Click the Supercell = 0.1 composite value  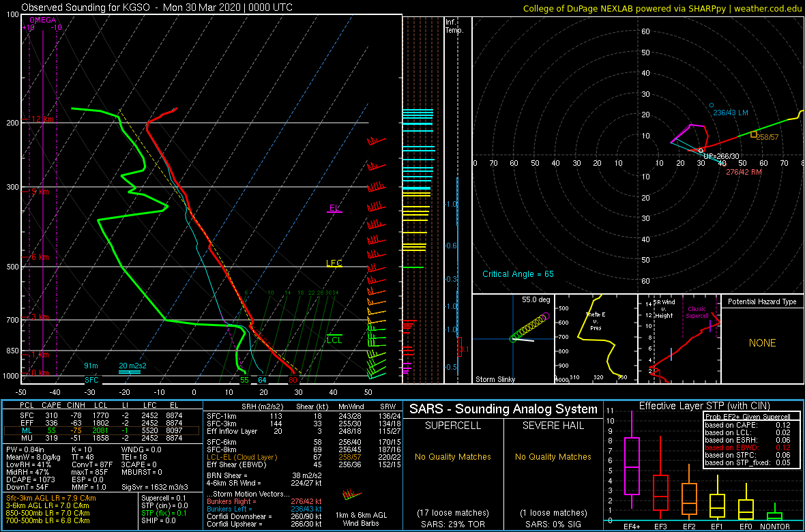[164, 498]
